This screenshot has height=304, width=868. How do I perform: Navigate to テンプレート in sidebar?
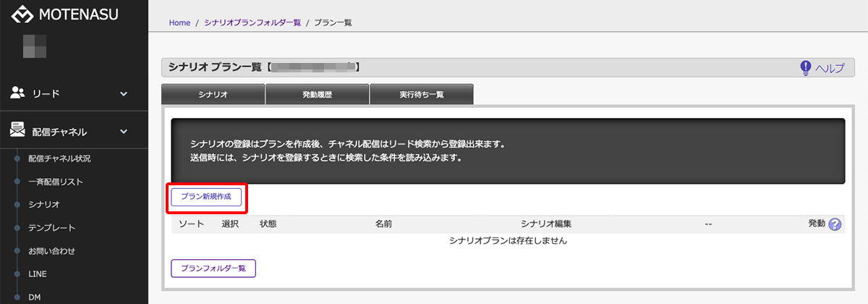[51, 227]
